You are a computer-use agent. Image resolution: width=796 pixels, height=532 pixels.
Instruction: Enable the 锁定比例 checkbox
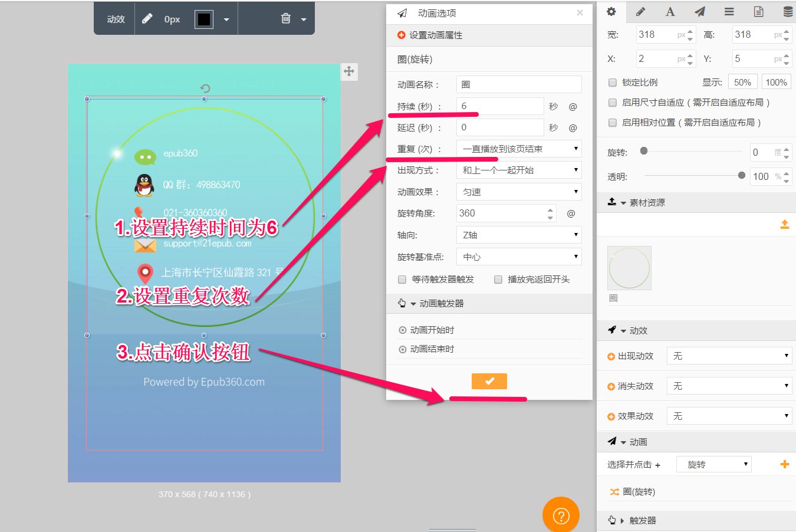click(x=613, y=83)
